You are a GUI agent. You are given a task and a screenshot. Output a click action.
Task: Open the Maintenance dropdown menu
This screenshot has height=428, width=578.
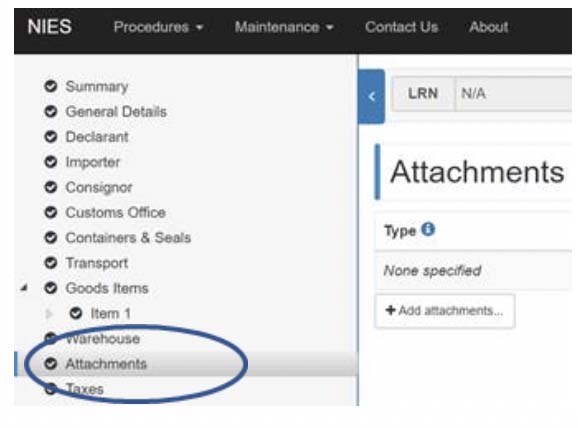coord(284,27)
